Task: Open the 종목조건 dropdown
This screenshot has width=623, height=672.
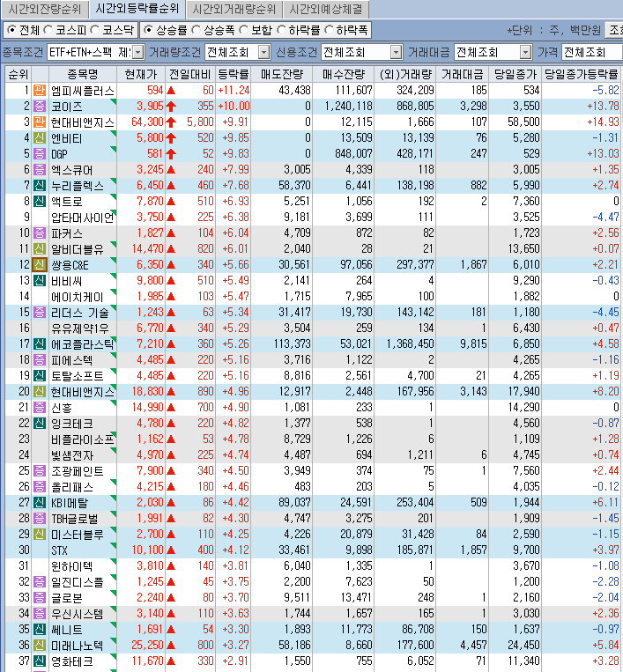Action: pos(138,52)
